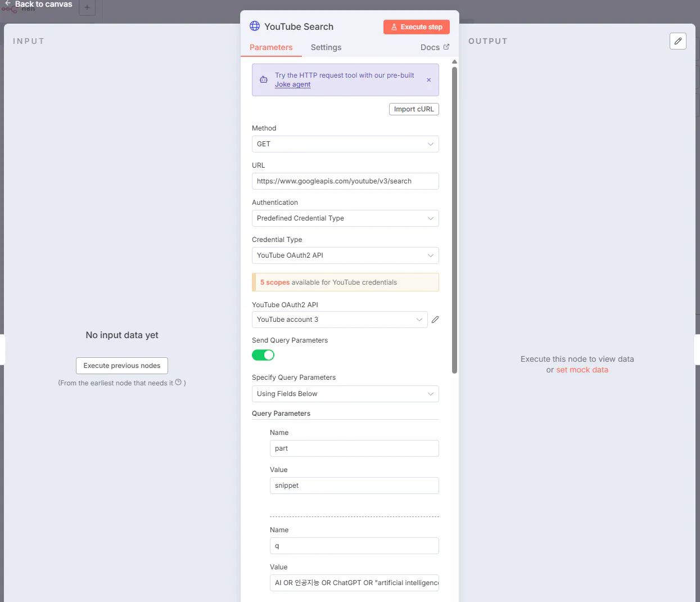Click the Execute step button
This screenshot has height=602, width=700.
[x=417, y=27]
